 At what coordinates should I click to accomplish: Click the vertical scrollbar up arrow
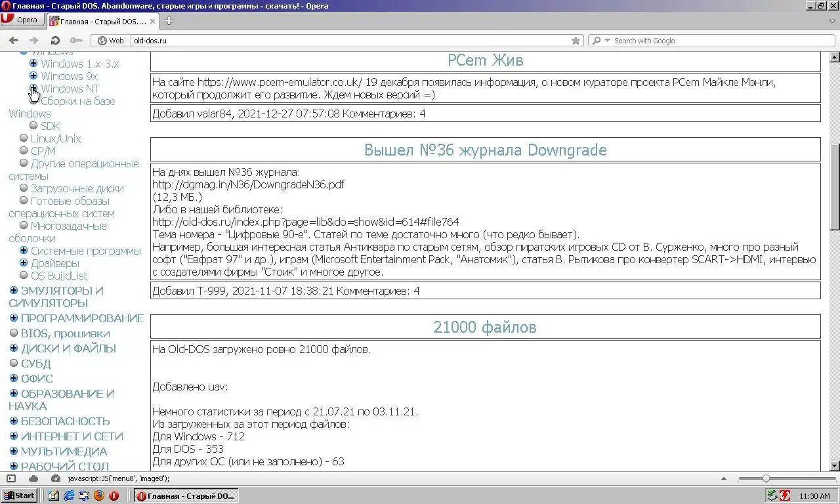click(x=835, y=57)
